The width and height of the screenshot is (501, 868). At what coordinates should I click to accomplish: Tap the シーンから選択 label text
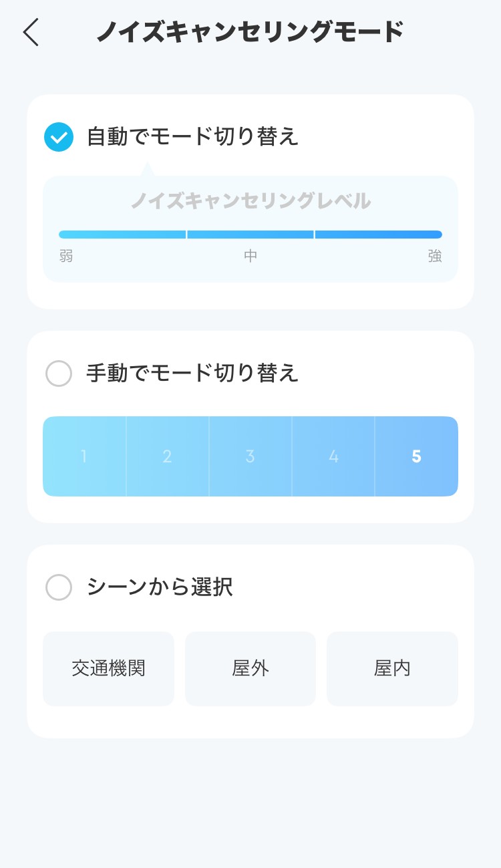[x=160, y=587]
